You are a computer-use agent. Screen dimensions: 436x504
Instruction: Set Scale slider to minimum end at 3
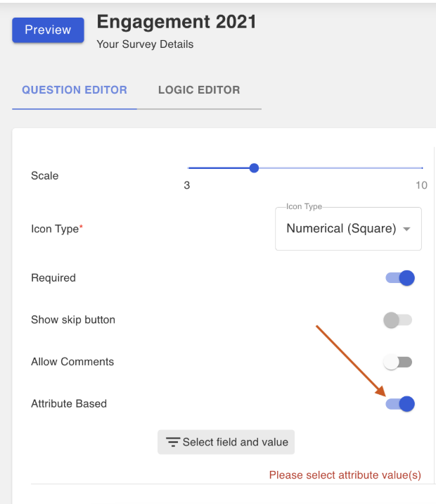tap(188, 168)
